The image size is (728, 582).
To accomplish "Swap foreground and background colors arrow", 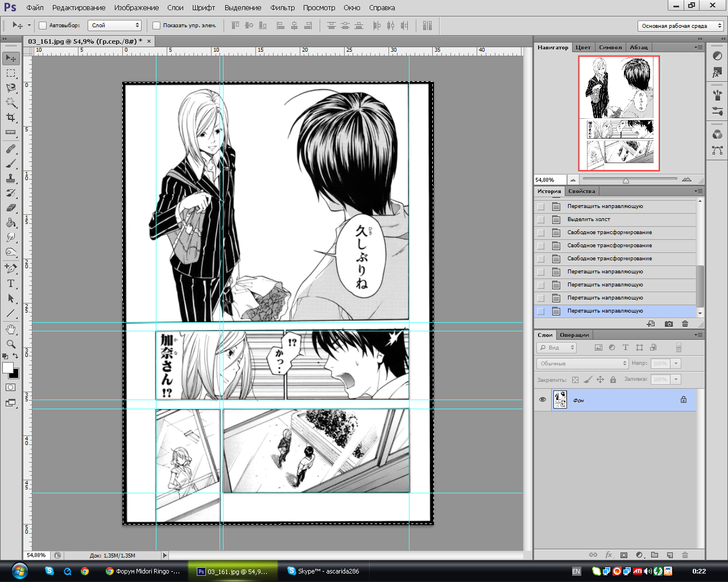I will click(15, 356).
